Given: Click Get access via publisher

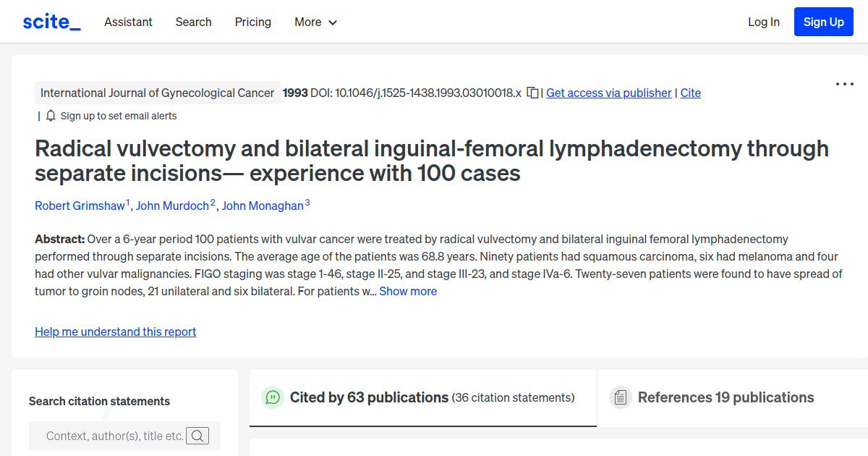Looking at the screenshot, I should [x=608, y=93].
